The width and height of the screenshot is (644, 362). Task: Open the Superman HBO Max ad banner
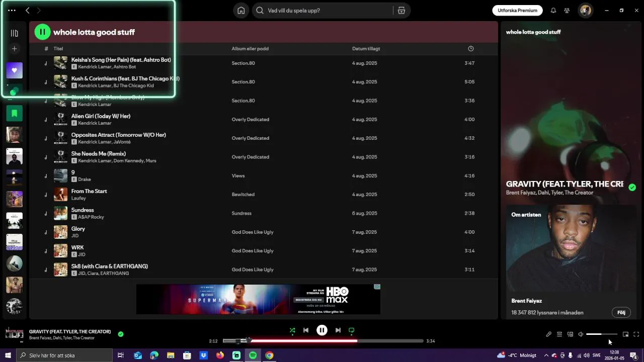[x=258, y=299]
